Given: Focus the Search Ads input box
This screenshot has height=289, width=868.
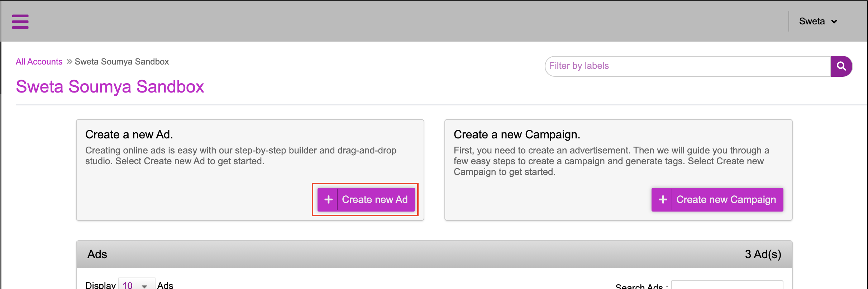Looking at the screenshot, I should click(727, 285).
